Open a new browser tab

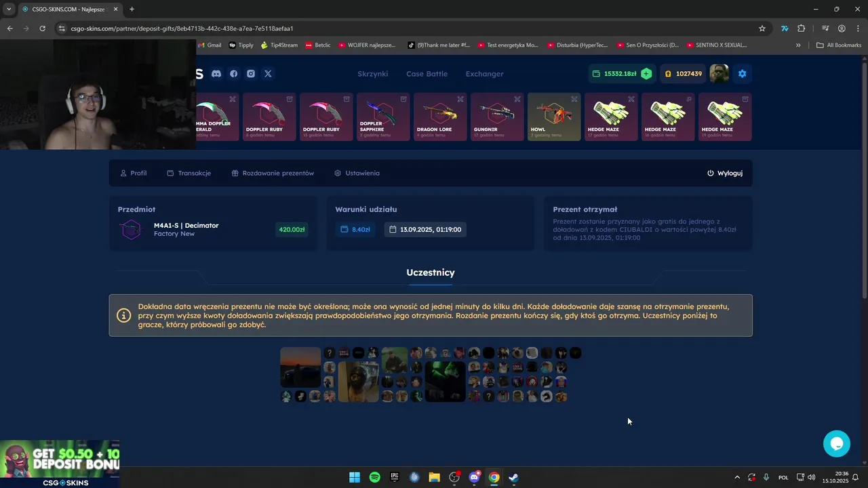[x=132, y=9]
